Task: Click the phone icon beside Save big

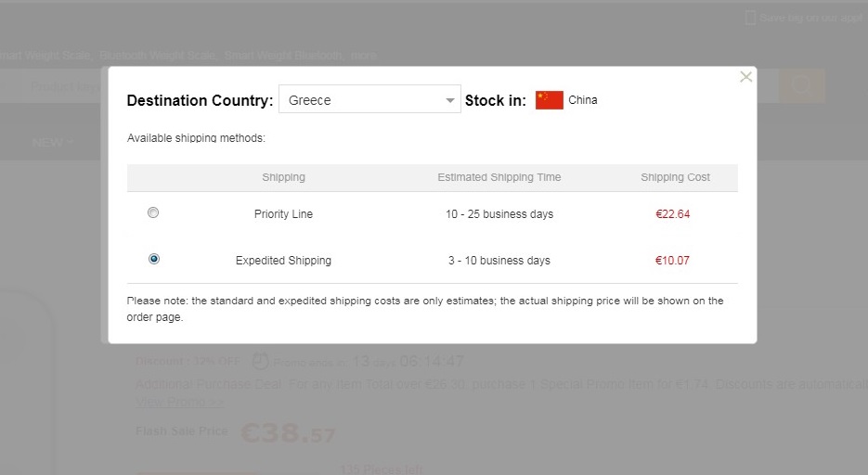Action: coord(749,18)
